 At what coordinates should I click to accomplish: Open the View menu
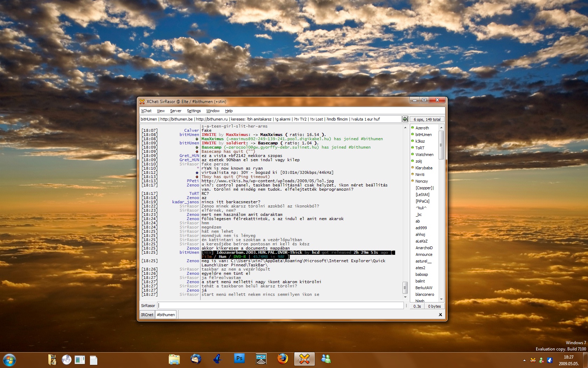tap(161, 111)
